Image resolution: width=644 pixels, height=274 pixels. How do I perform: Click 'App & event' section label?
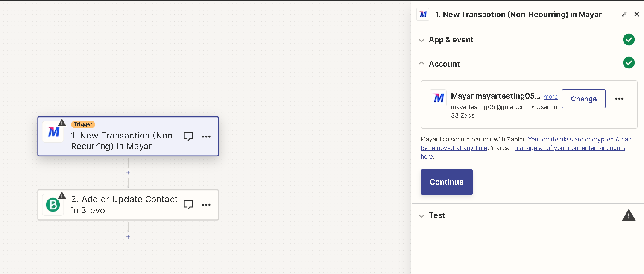pos(451,40)
